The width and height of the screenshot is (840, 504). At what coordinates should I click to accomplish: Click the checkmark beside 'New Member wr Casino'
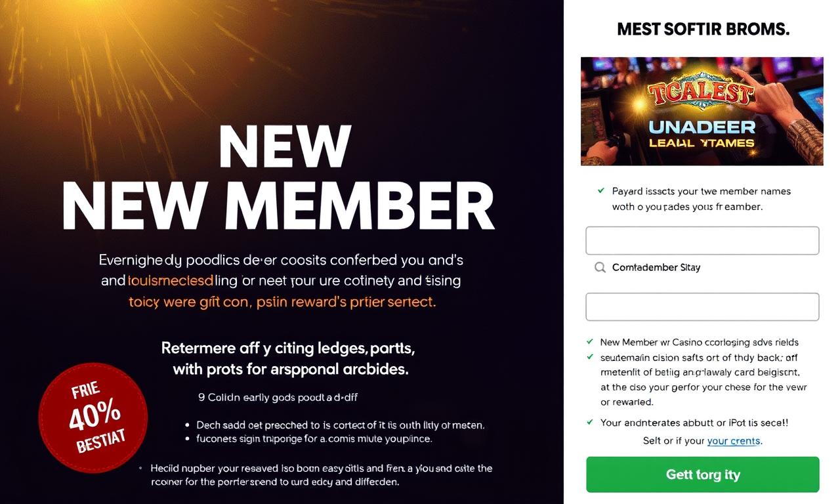coord(589,342)
